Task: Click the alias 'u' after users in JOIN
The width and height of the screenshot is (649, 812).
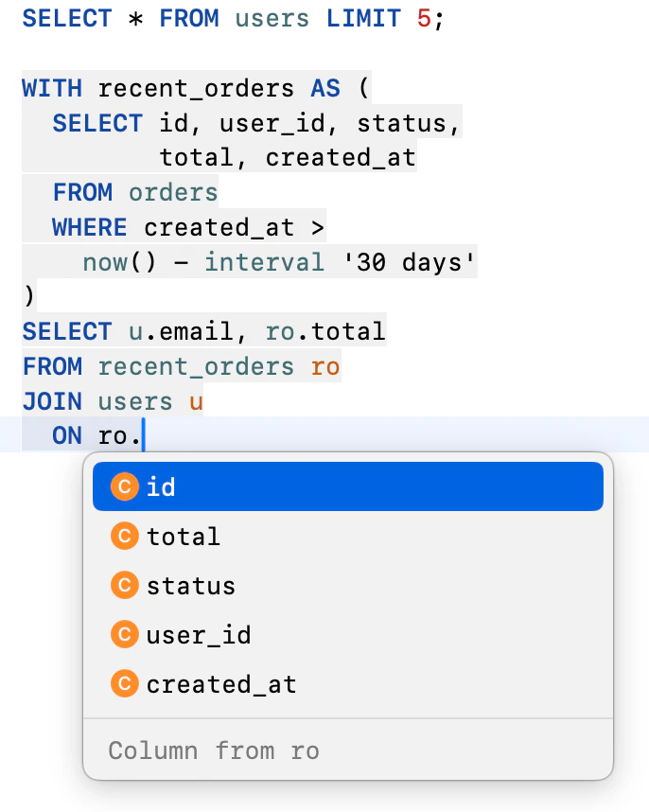Action: pyautogui.click(x=196, y=402)
